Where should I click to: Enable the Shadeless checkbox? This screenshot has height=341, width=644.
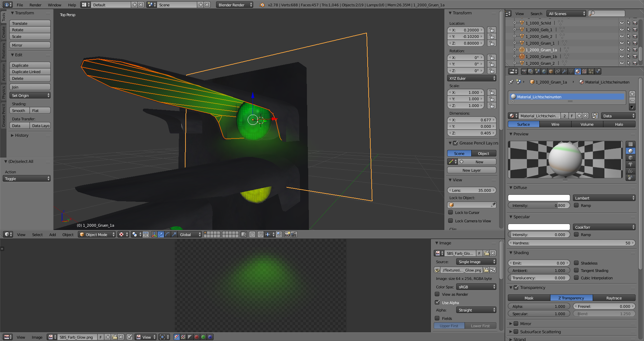click(576, 263)
